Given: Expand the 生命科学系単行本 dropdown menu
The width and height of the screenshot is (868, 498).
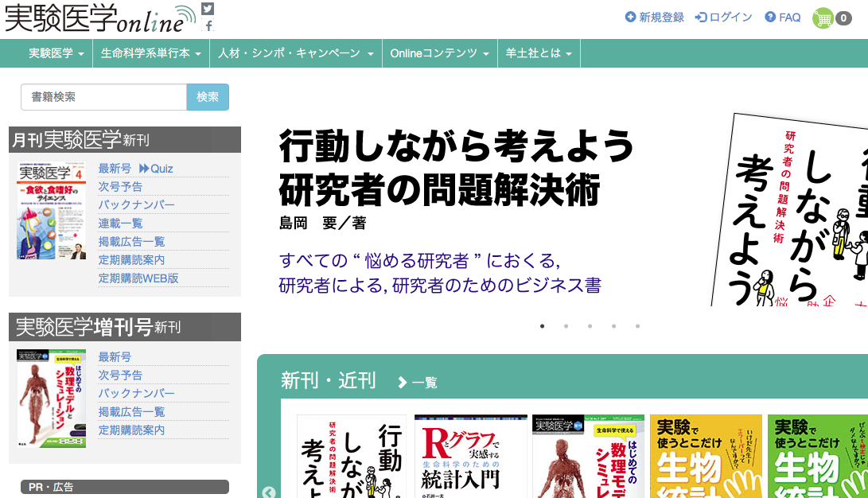Looking at the screenshot, I should click(x=151, y=53).
